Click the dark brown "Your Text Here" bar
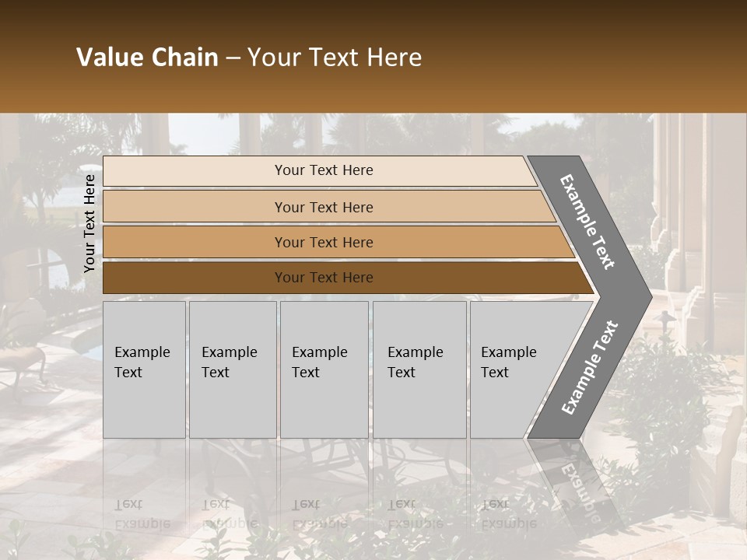 point(323,278)
